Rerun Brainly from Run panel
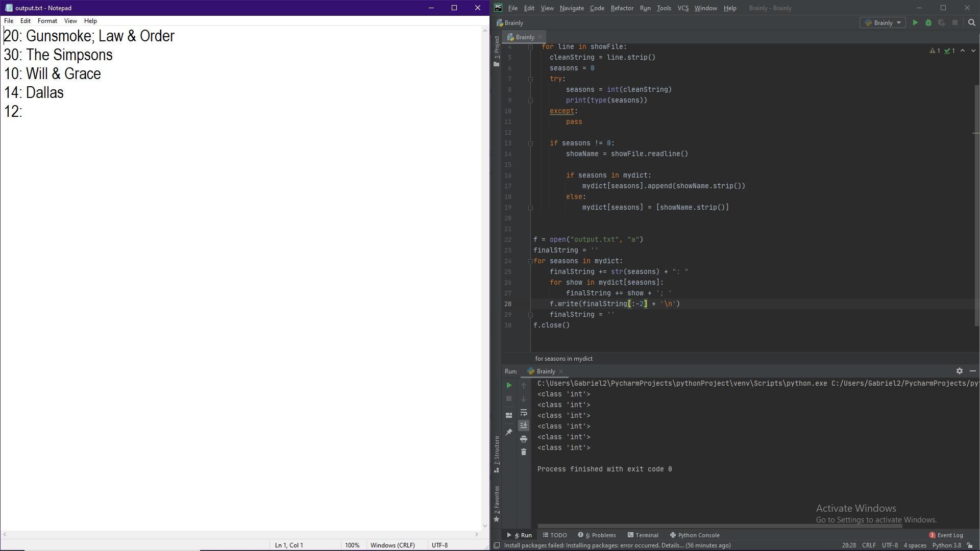The width and height of the screenshot is (980, 551). 509,386
